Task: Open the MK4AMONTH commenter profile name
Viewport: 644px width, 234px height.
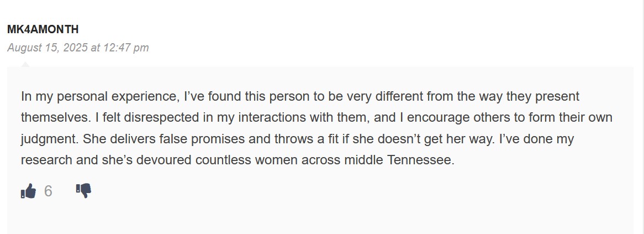Action: pos(43,29)
